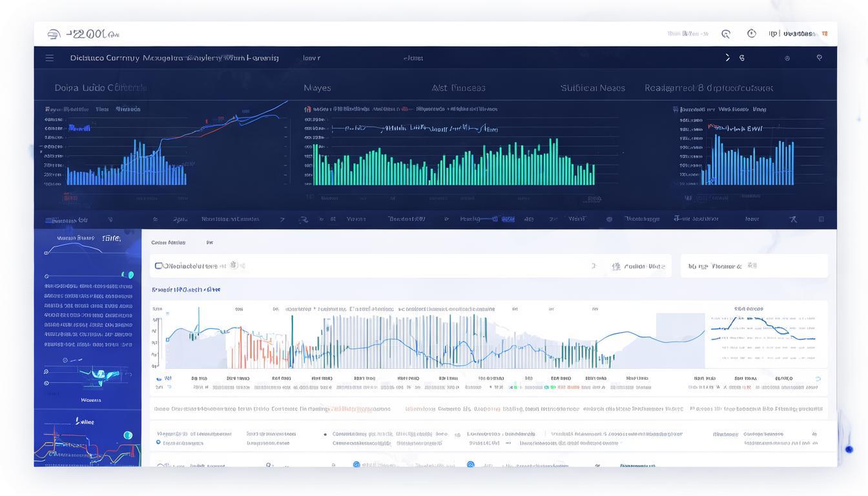Tick the checkbox in the long white field
Image resolution: width=868 pixels, height=496 pixels.
(158, 265)
